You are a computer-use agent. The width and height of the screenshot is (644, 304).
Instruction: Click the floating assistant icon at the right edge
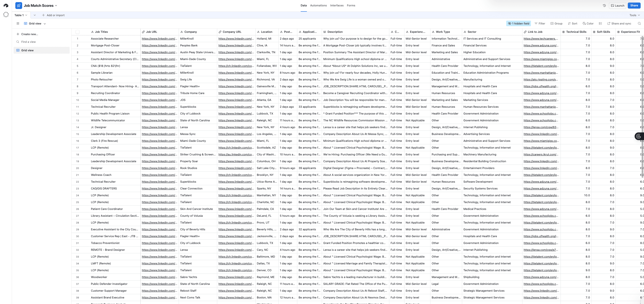638,136
